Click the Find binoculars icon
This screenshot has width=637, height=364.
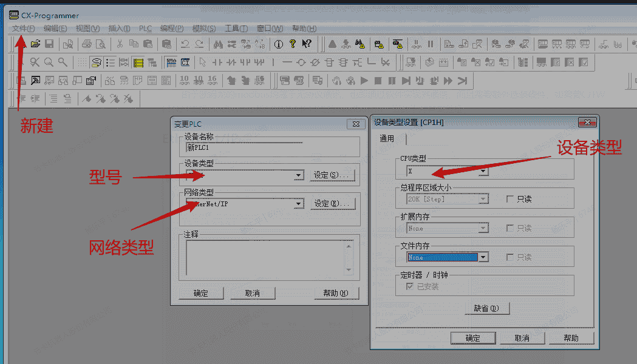tap(218, 44)
